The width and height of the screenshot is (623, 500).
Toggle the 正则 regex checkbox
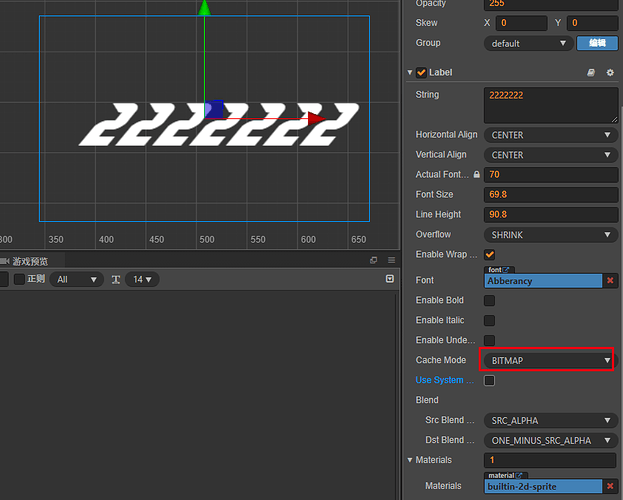coord(19,279)
